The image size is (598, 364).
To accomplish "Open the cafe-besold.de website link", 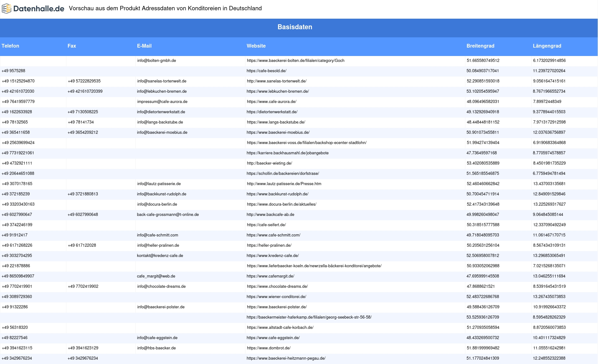I will pyautogui.click(x=267, y=71).
